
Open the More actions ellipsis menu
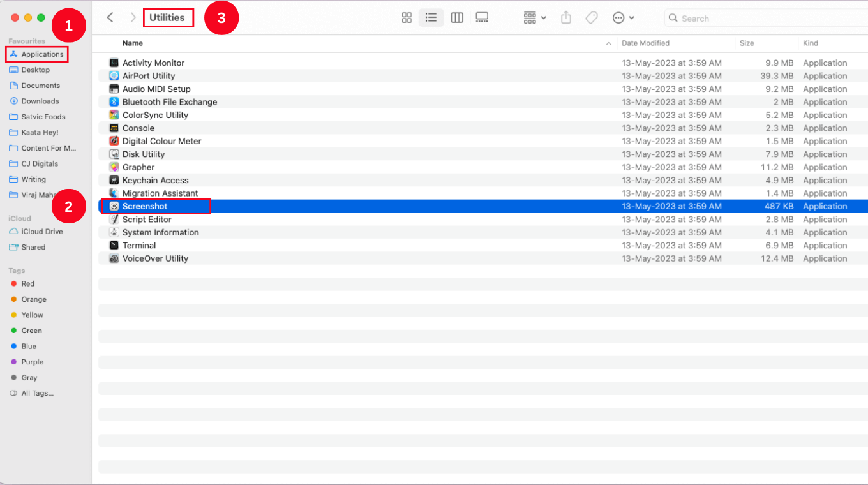(x=624, y=18)
